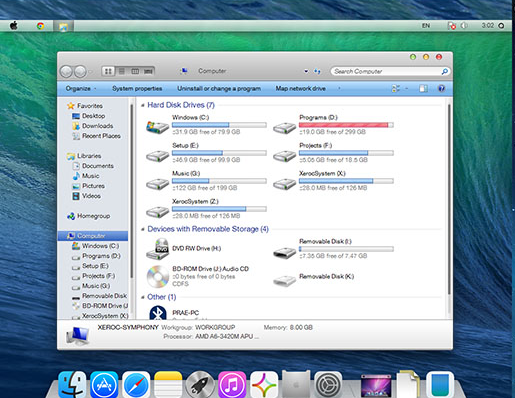Viewport: 515px width, 398px height.
Task: Click System properties in the toolbar
Action: point(137,88)
